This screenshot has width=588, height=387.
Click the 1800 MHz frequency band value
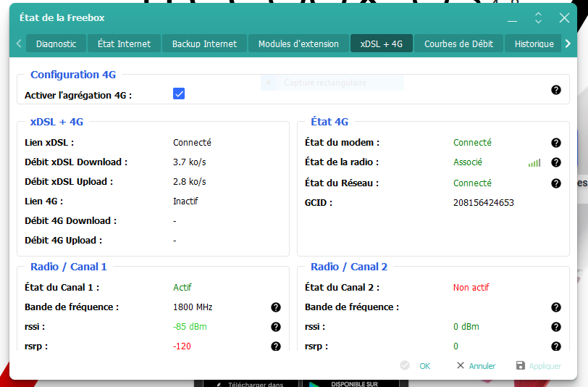pyautogui.click(x=193, y=307)
